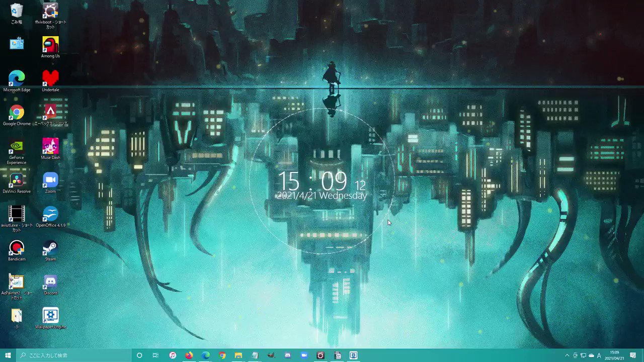Open iTunes from the taskbar
This screenshot has height=362, width=644.
(173, 355)
